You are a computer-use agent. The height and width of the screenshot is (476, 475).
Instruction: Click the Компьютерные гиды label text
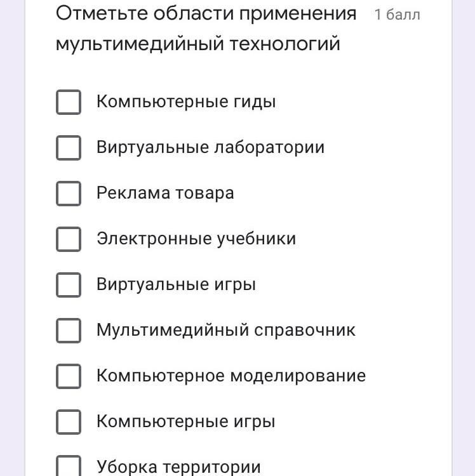click(186, 102)
